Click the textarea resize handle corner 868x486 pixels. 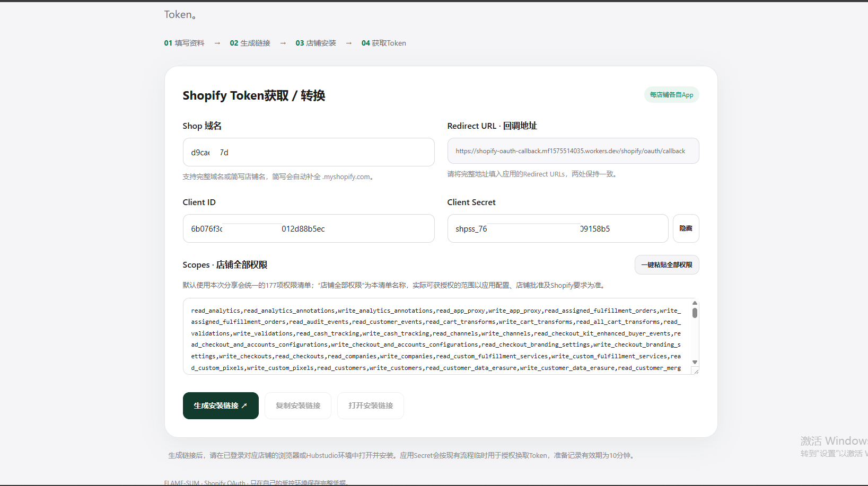[696, 371]
